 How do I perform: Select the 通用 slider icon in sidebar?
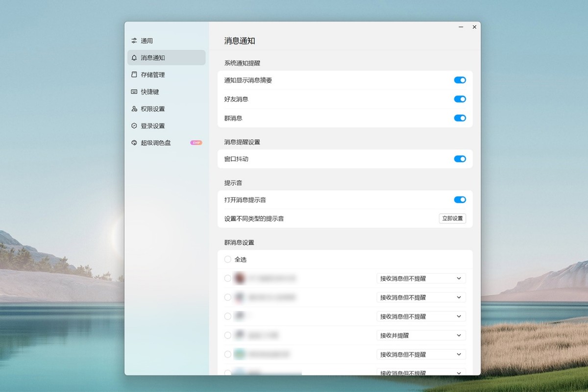[134, 41]
